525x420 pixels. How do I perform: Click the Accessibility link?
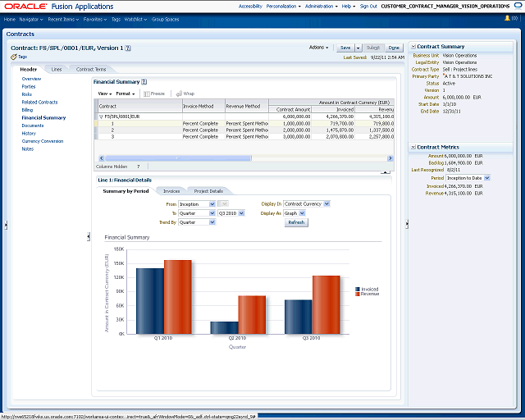(250, 6)
